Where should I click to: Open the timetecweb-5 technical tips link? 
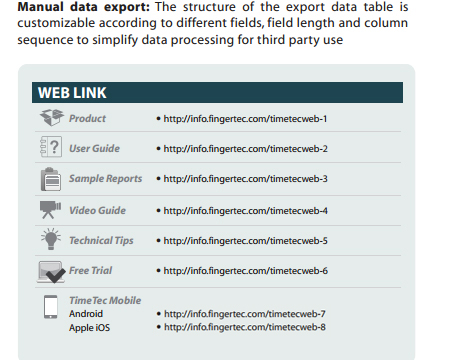click(x=245, y=241)
